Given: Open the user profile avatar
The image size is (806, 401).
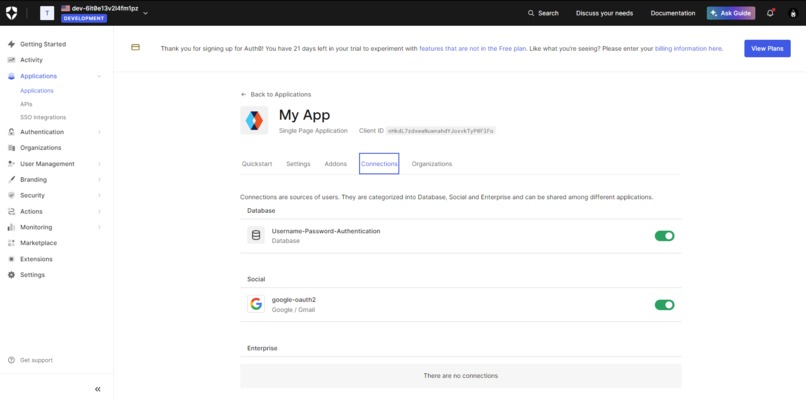Looking at the screenshot, I should (x=793, y=13).
